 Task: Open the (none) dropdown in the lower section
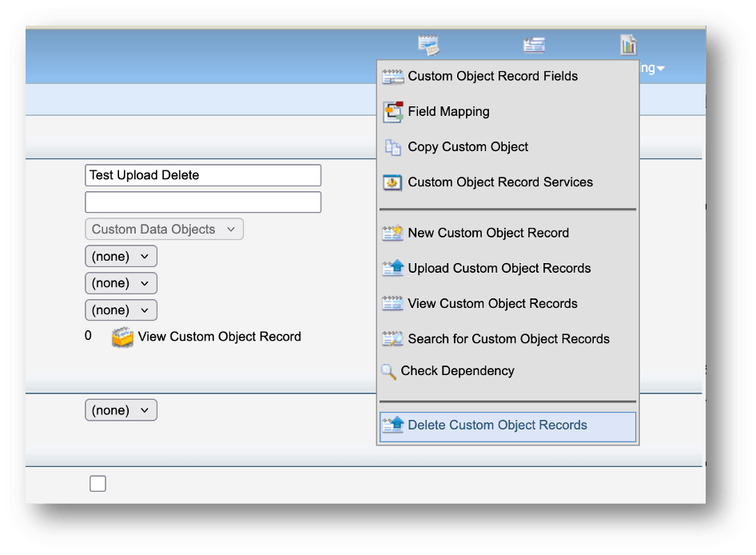click(x=121, y=410)
